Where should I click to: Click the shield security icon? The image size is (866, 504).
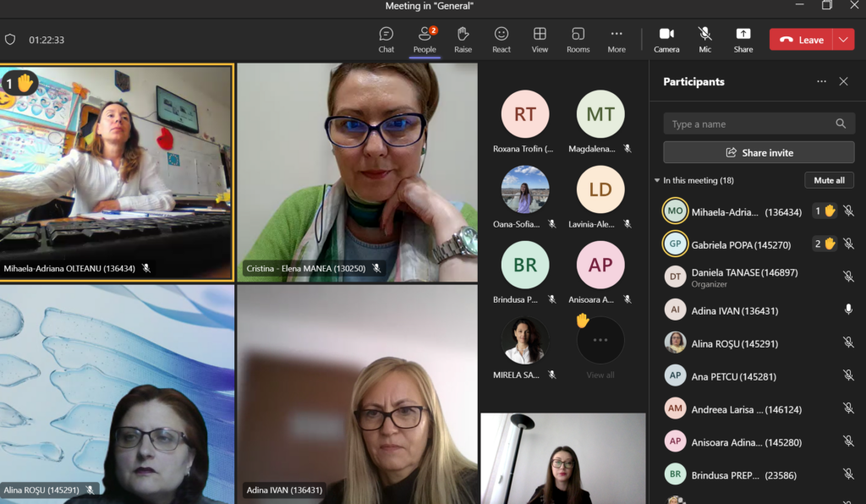point(10,40)
